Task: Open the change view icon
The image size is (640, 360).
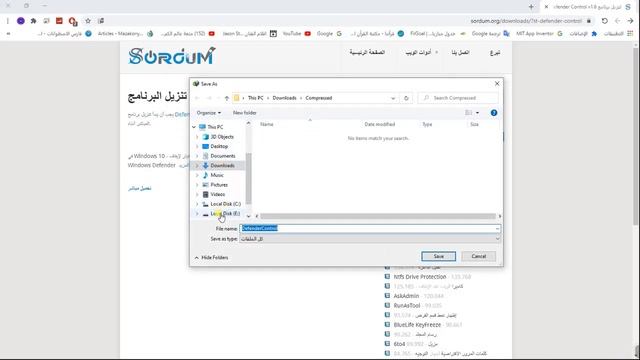Action: tap(469, 113)
